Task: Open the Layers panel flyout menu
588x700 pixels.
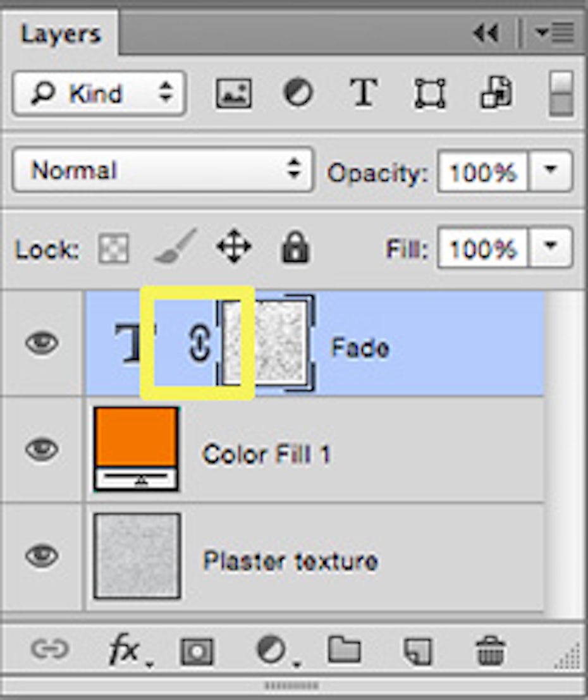Action: click(x=554, y=33)
